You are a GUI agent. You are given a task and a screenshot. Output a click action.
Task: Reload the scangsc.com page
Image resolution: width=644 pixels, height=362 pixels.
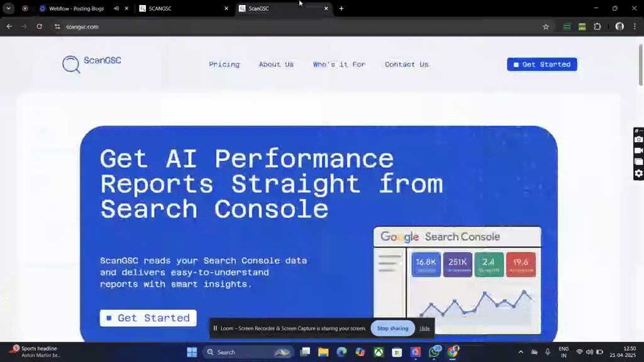40,26
